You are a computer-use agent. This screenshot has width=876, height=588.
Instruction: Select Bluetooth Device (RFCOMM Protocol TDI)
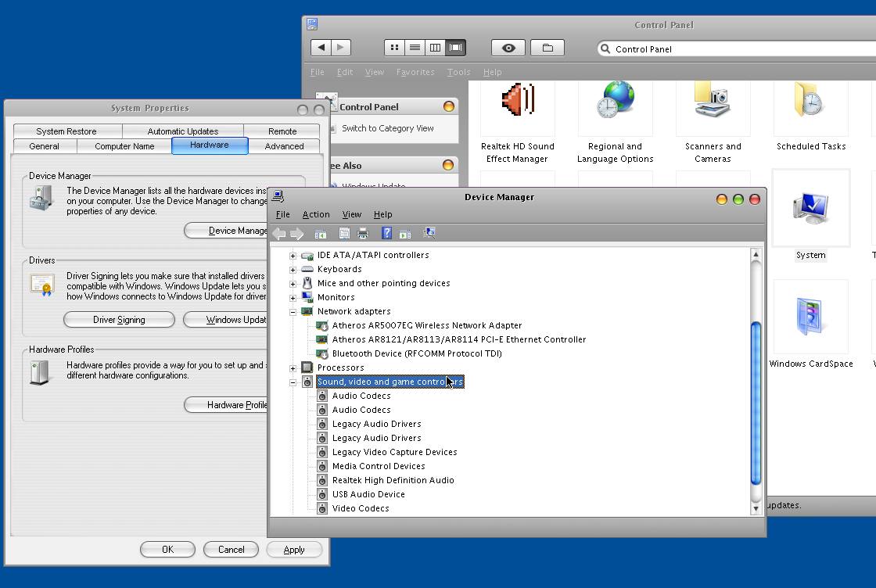coord(417,353)
